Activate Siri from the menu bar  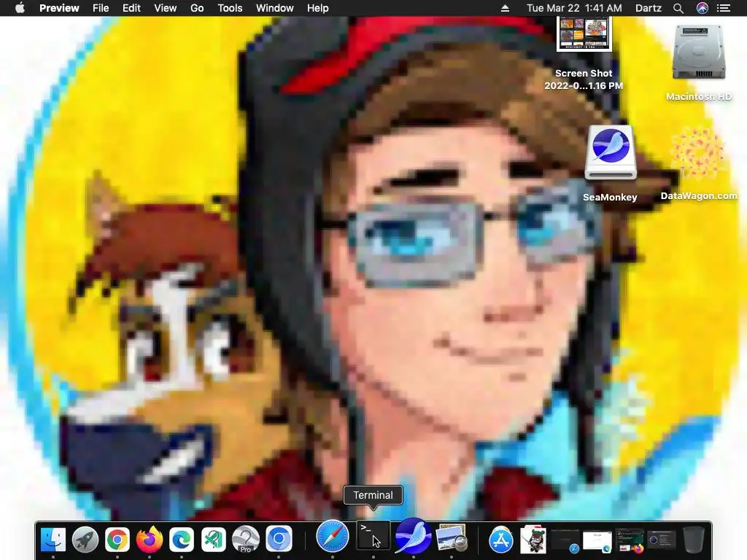point(703,8)
